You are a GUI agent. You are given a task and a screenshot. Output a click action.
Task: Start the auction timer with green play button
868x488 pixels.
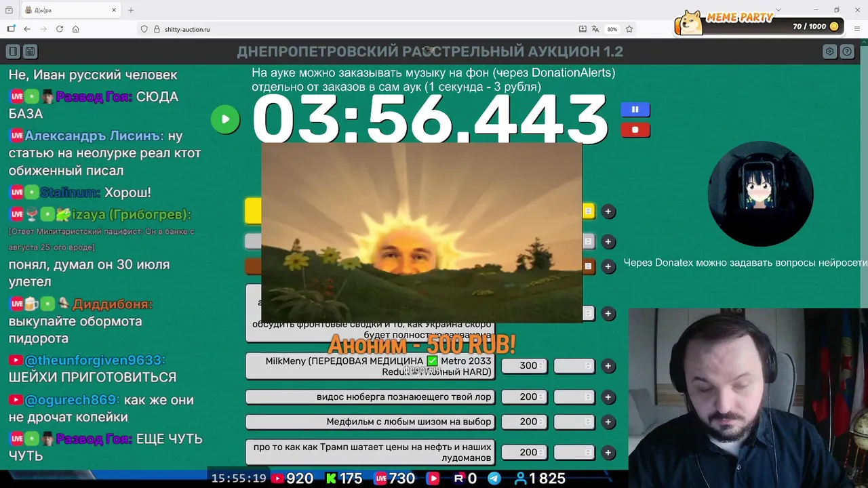tap(225, 119)
